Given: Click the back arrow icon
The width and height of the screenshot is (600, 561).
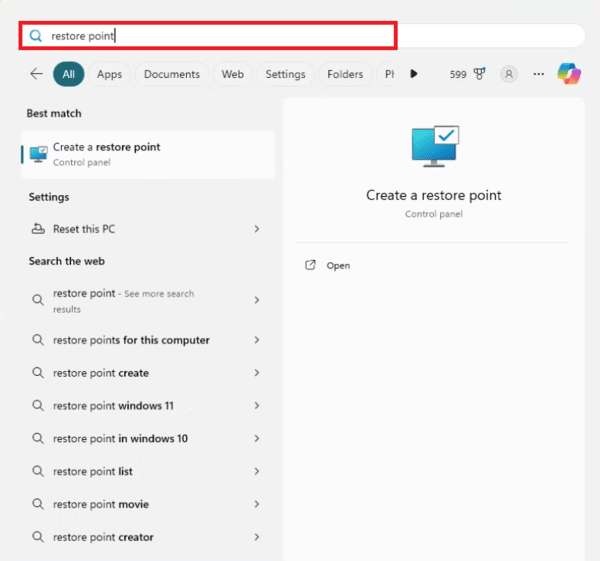Looking at the screenshot, I should (37, 73).
